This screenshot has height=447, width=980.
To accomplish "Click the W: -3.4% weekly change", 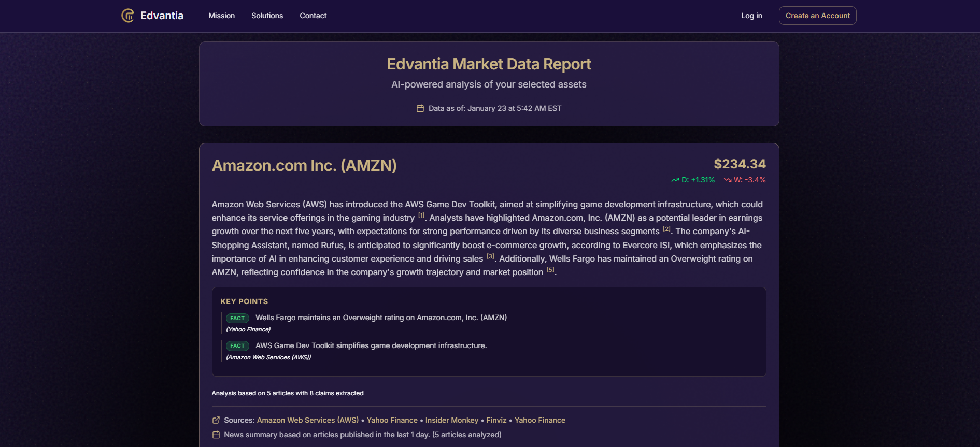I will pos(749,180).
